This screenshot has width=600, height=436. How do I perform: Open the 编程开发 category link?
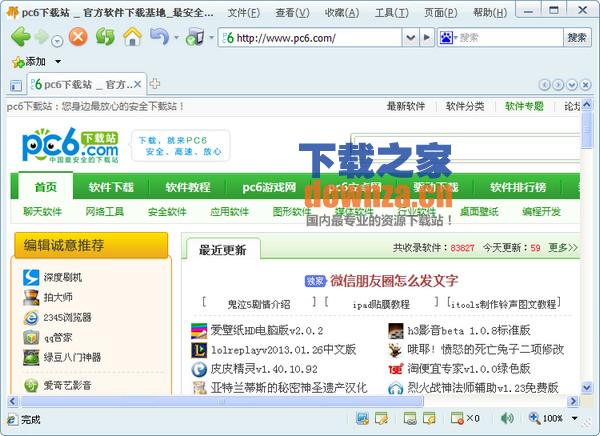click(541, 211)
